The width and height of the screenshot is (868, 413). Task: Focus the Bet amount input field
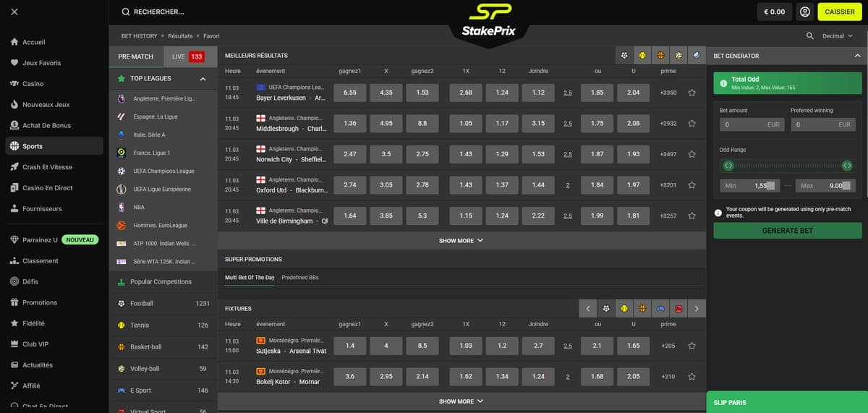point(752,125)
